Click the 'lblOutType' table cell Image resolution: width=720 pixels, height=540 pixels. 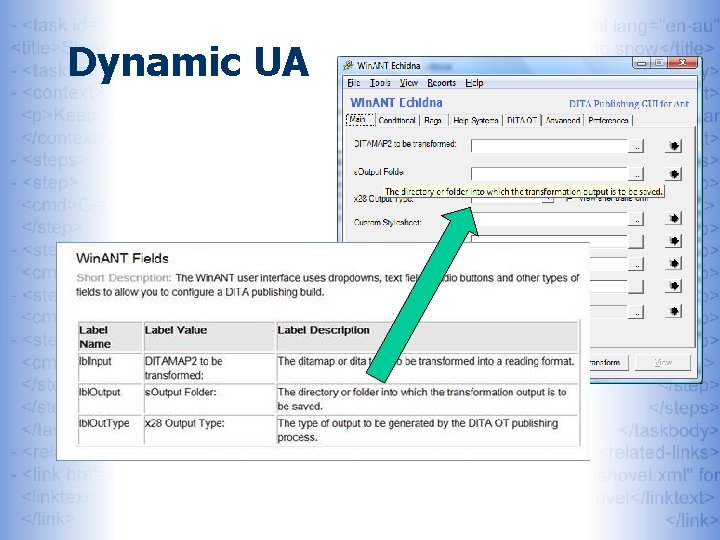[x=110, y=430]
